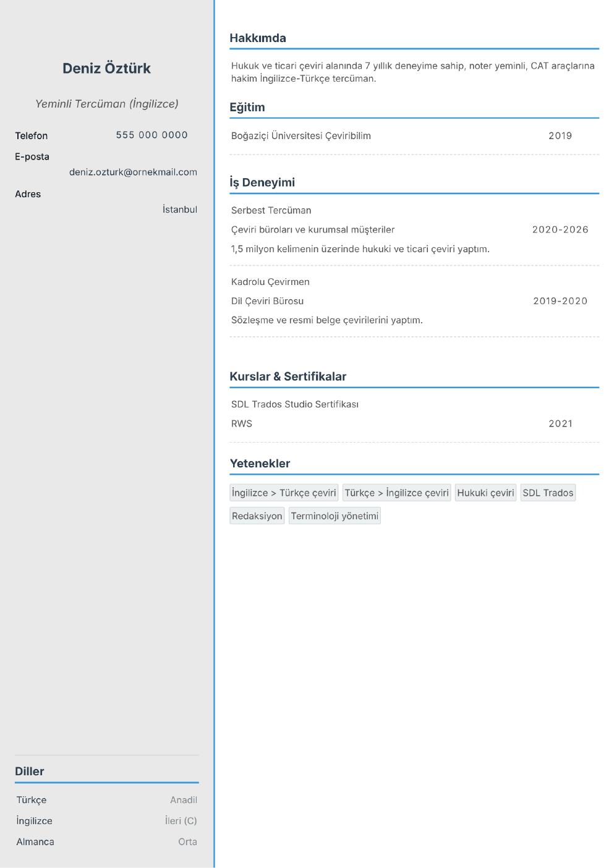Click the date range 2020-2026
The image size is (614, 868).
point(560,230)
